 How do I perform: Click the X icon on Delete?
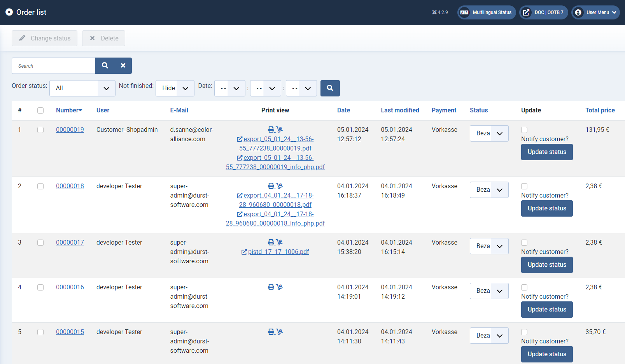92,38
